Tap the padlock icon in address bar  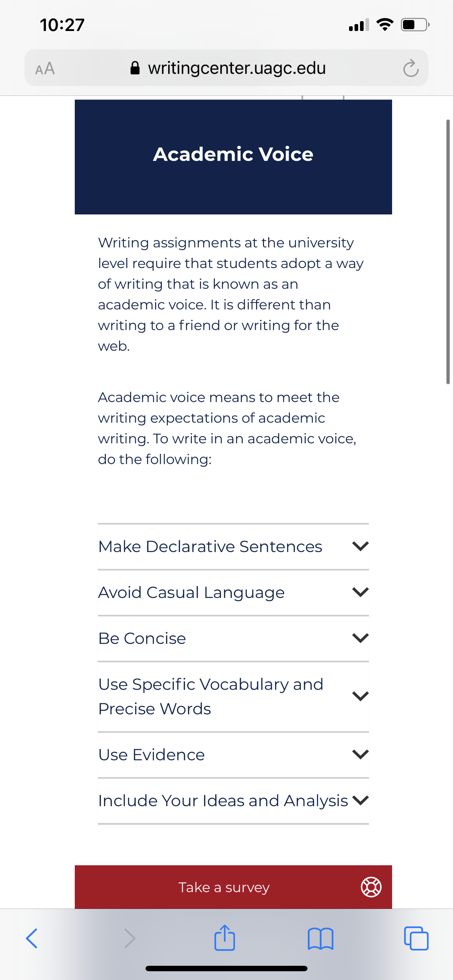point(135,68)
